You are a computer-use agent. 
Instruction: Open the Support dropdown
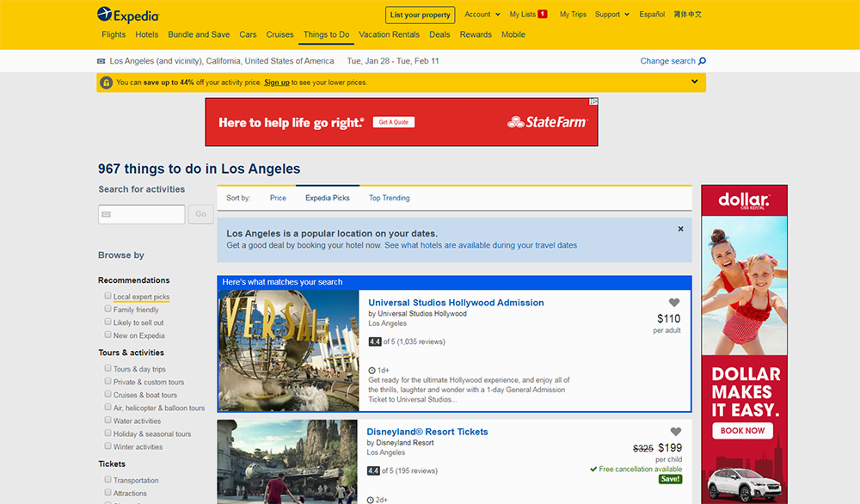point(612,15)
